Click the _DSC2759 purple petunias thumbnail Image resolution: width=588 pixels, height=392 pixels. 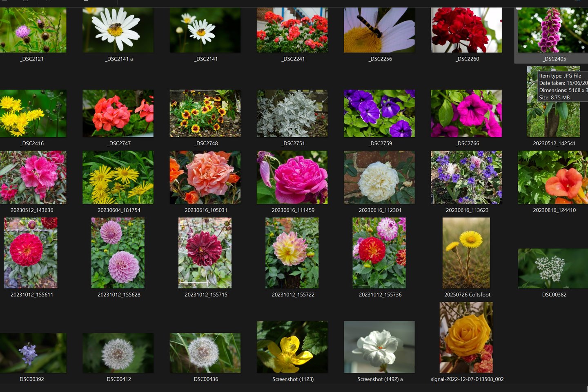tap(379, 114)
